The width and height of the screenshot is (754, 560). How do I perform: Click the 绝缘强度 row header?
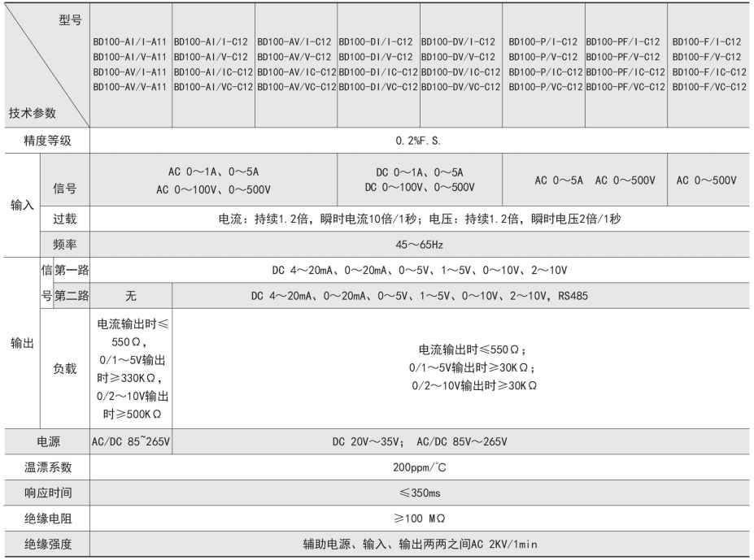[x=48, y=544]
